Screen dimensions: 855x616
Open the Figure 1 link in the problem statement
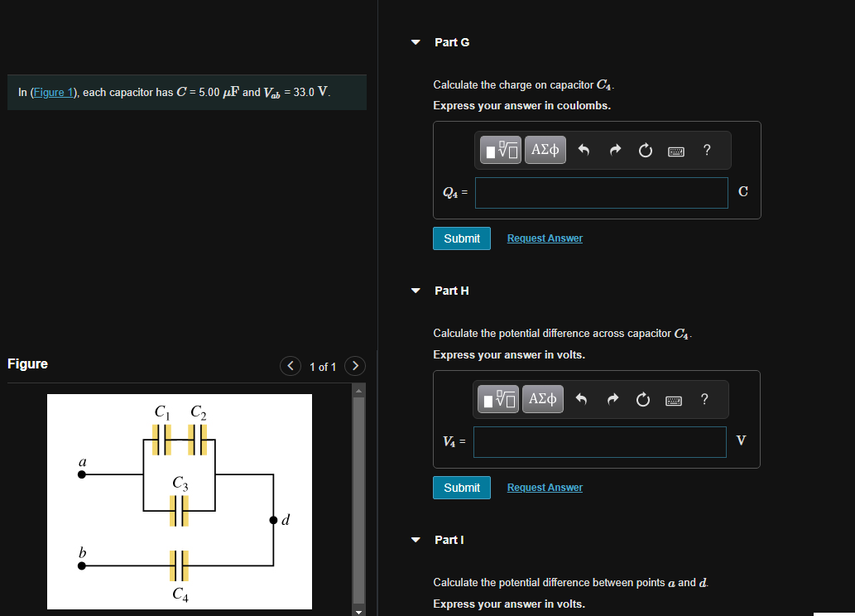click(53, 92)
